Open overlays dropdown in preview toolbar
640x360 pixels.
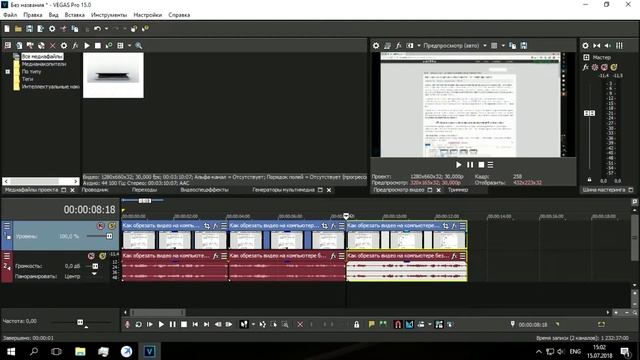tap(503, 46)
